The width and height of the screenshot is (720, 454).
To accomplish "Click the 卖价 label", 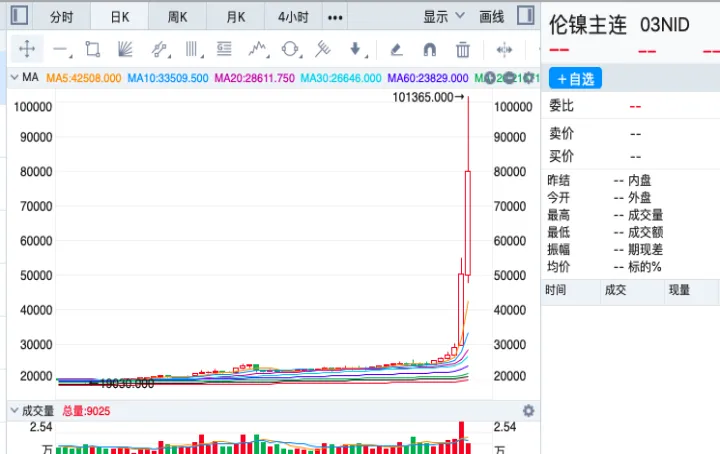I will 561,134.
